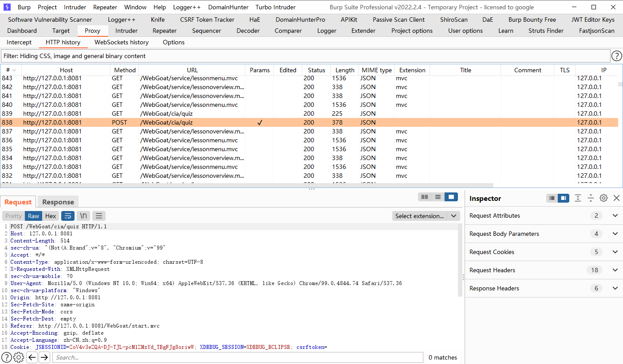Open the message editor hamburger menu icon
This screenshot has width=623, height=364.
pos(99,216)
